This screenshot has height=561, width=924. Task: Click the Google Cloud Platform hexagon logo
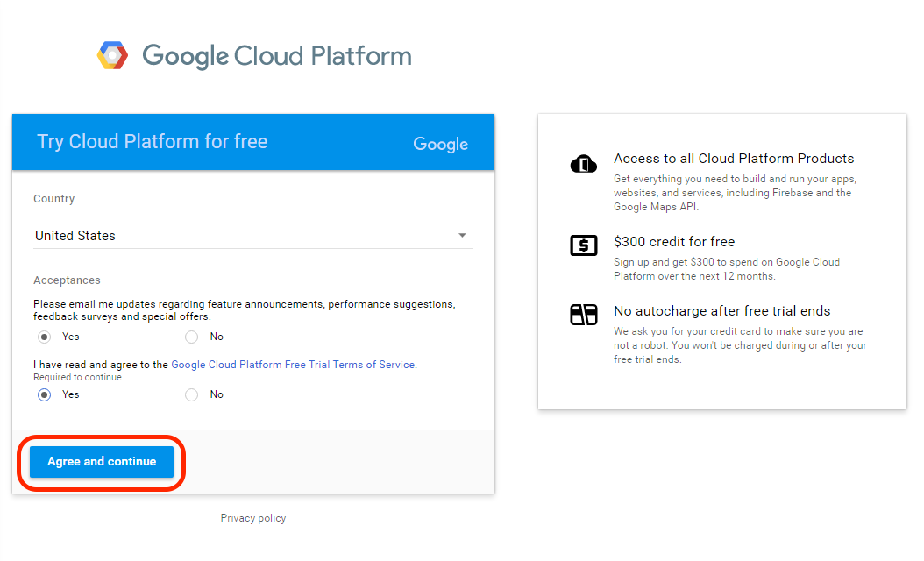(x=112, y=55)
